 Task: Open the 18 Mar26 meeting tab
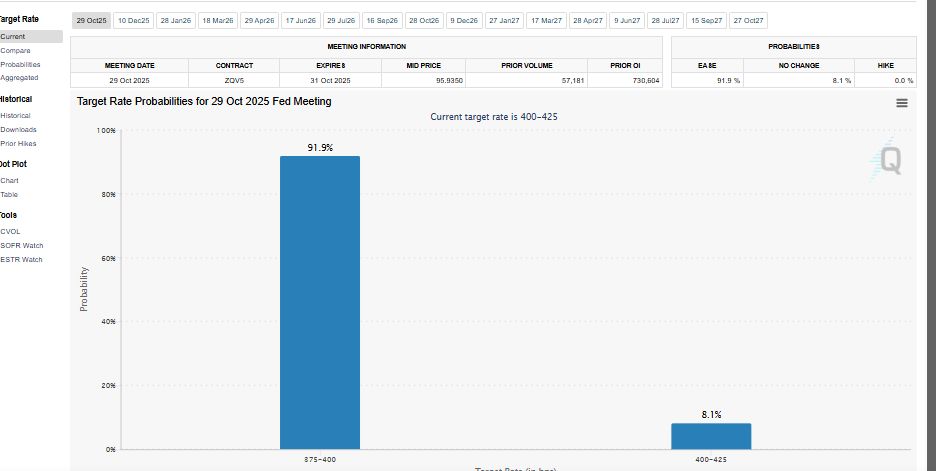click(218, 21)
